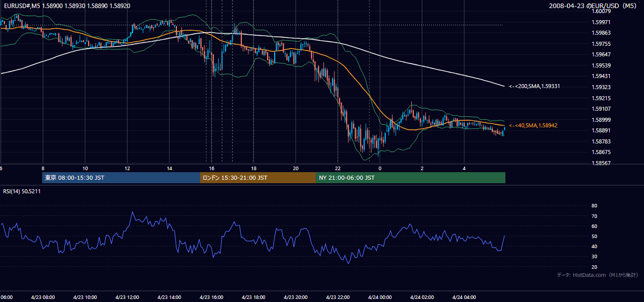This screenshot has width=644, height=302.
Task: Click the 200,SMA,1.59331 line label
Action: point(535,87)
